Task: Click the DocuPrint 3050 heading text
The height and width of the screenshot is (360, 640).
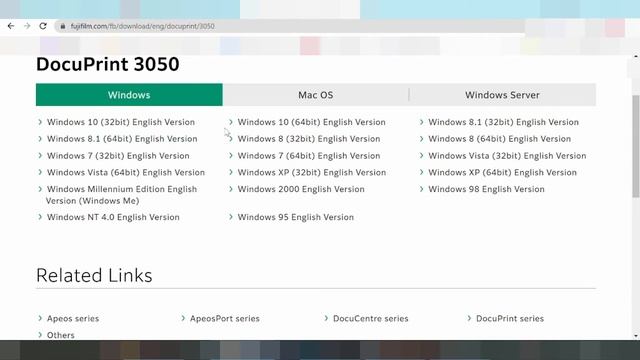Action: coord(108,64)
